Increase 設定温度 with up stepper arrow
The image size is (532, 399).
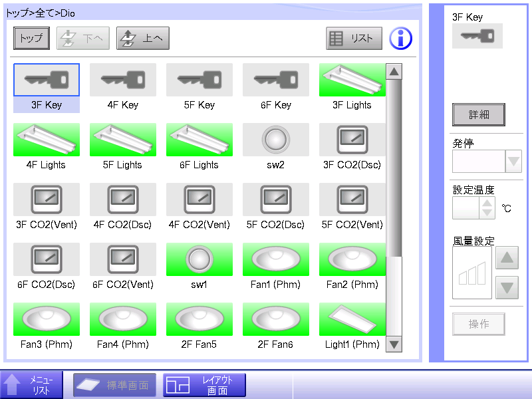pos(487,203)
